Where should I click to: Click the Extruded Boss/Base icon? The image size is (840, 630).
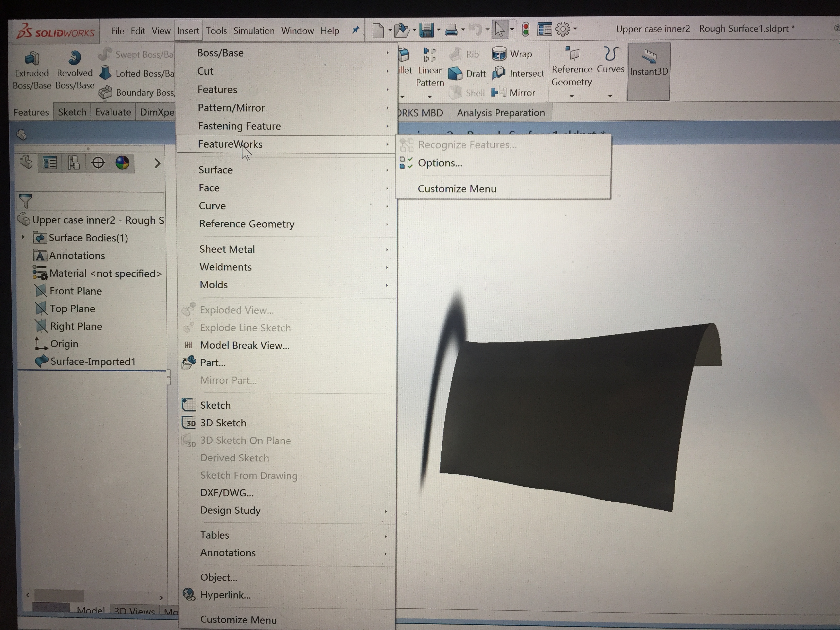point(32,59)
